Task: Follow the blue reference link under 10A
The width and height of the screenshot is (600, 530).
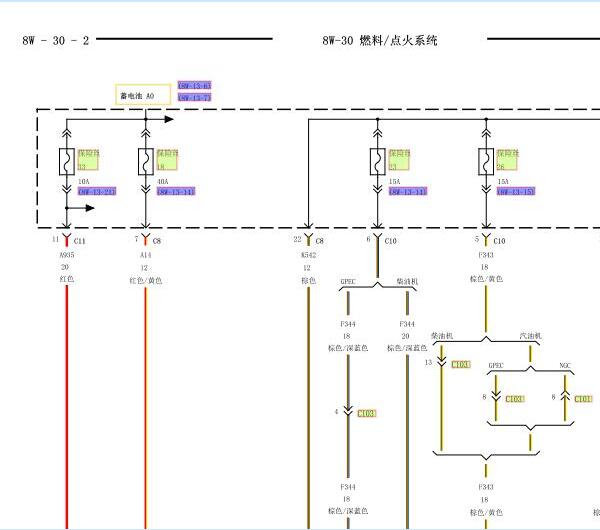Action: click(97, 191)
